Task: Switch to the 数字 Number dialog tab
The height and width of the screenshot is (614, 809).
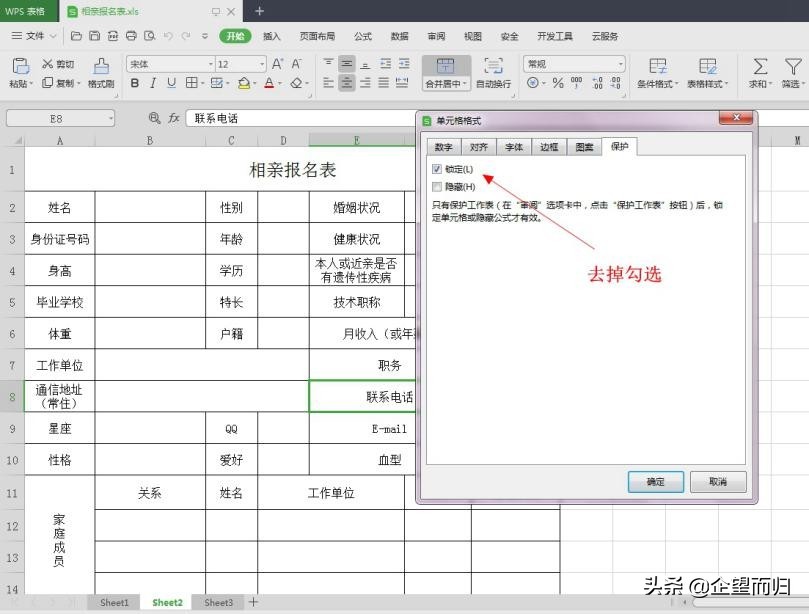Action: click(444, 147)
